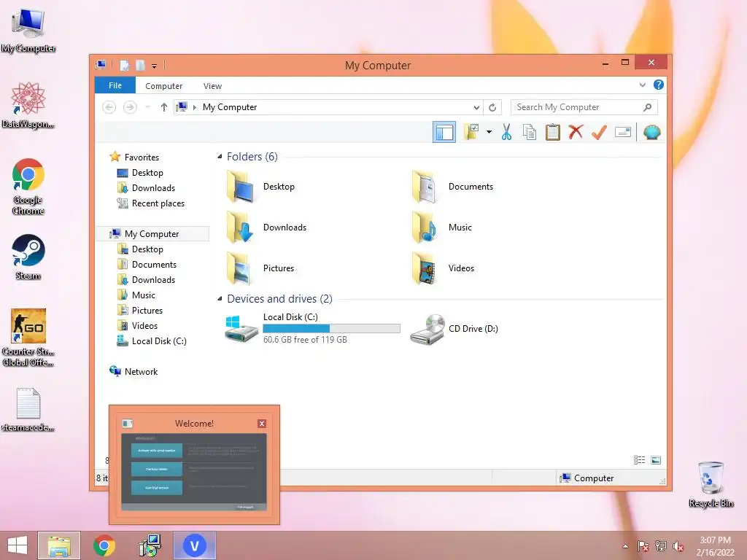Select Documents under My Computer tree

pos(154,264)
